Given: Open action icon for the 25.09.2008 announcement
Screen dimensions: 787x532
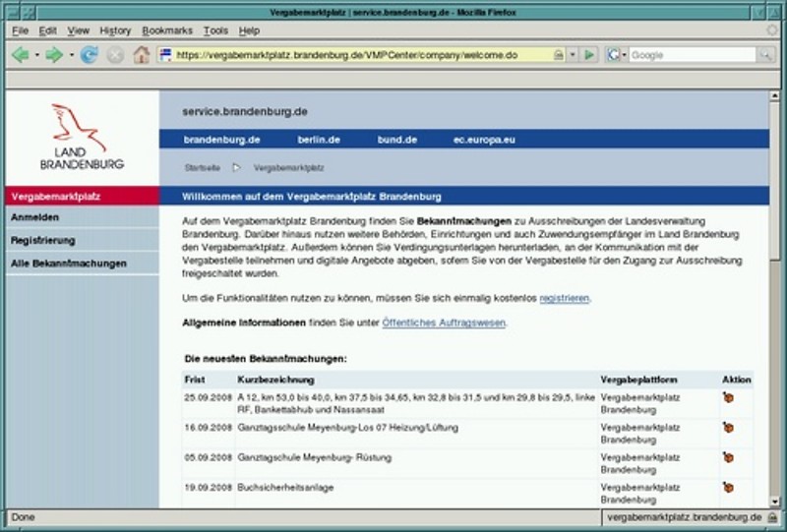Looking at the screenshot, I should pyautogui.click(x=728, y=397).
